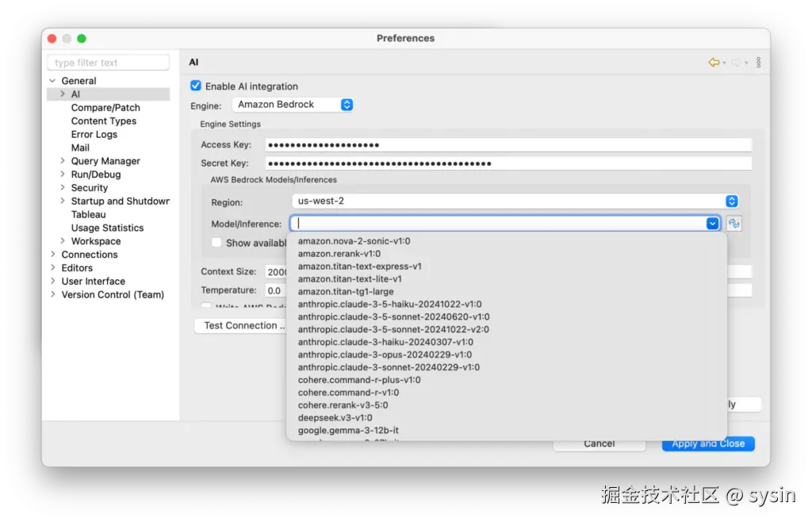The width and height of the screenshot is (812, 522).
Task: Select amazon.titan-text-express-v1 model
Action: 359,267
